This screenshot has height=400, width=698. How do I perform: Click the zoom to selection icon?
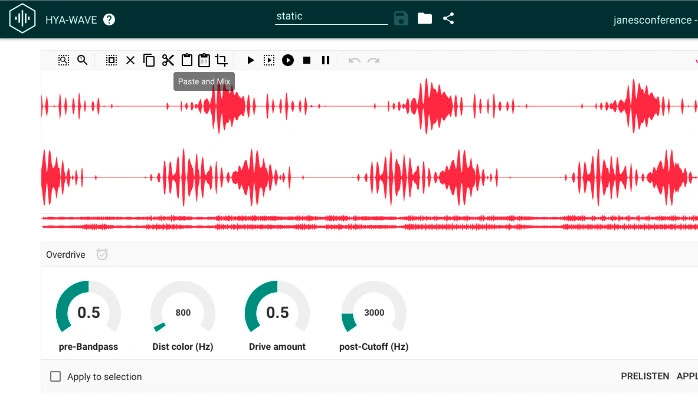pyautogui.click(x=63, y=60)
